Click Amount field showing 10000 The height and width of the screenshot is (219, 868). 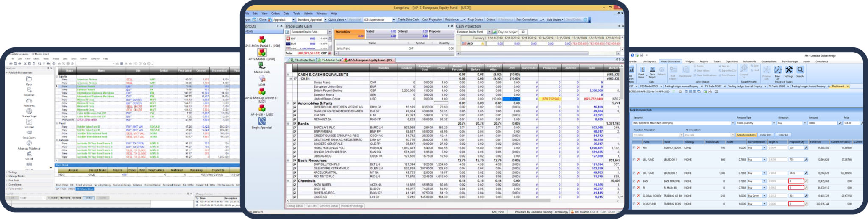[823, 123]
